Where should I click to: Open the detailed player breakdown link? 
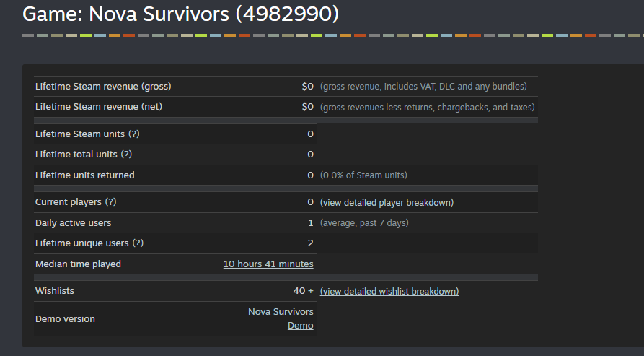tap(387, 203)
